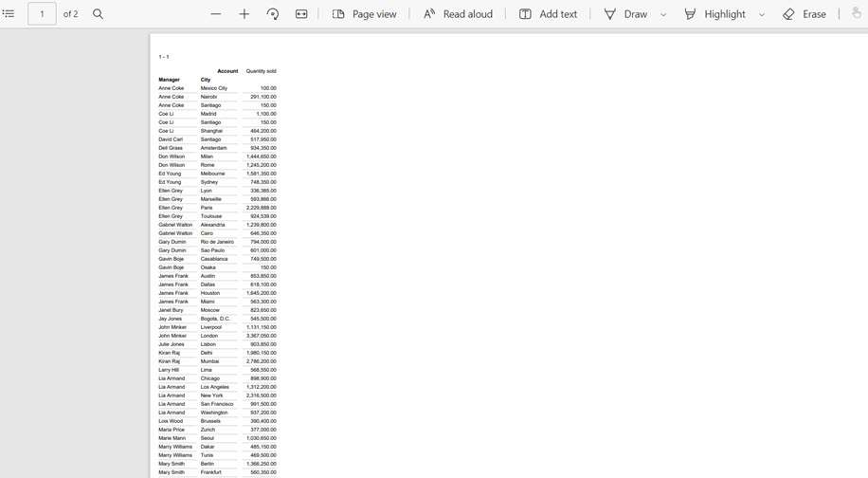
Task: Click the 'Berlin' city cell
Action: [207, 464]
